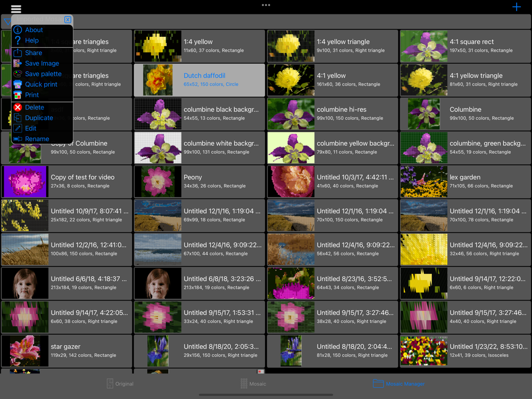The height and width of the screenshot is (399, 532).
Task: Open the star gazer thumbnail
Action: (x=25, y=351)
